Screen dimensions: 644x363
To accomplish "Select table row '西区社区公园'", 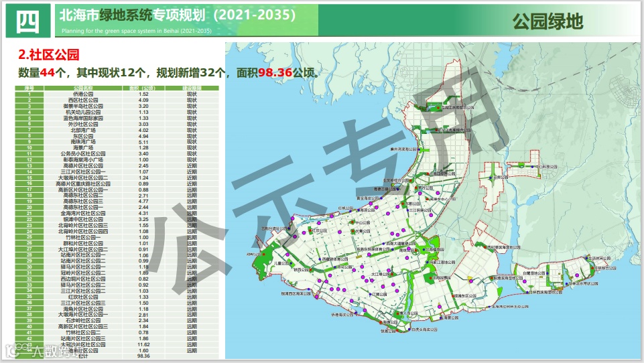I will (117, 100).
